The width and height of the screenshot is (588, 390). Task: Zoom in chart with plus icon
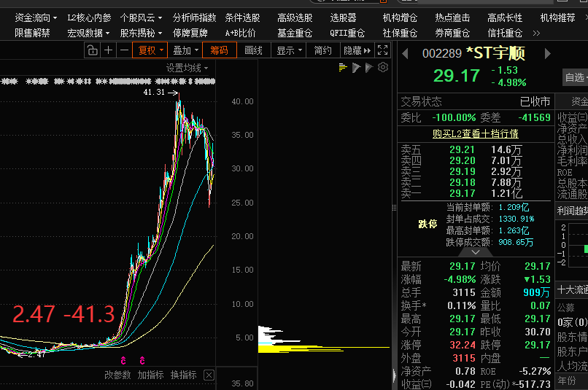click(109, 50)
